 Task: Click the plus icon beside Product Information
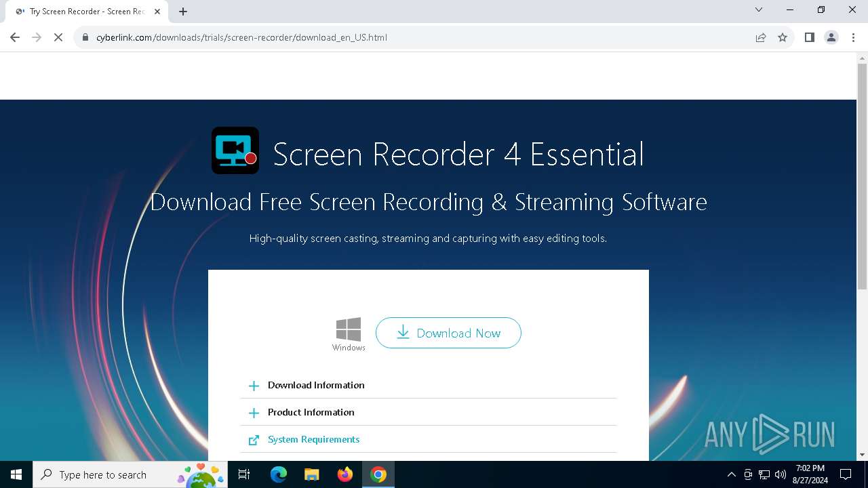[254, 413]
